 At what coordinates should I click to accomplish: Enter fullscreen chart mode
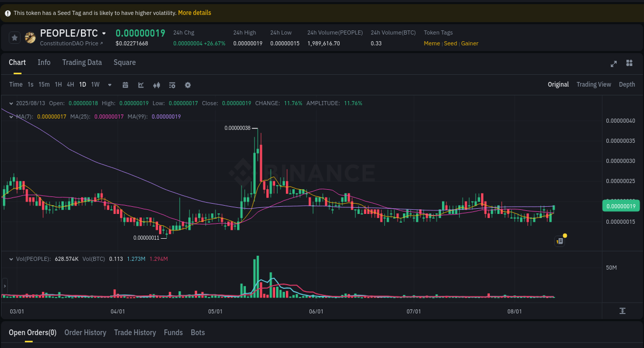(613, 63)
